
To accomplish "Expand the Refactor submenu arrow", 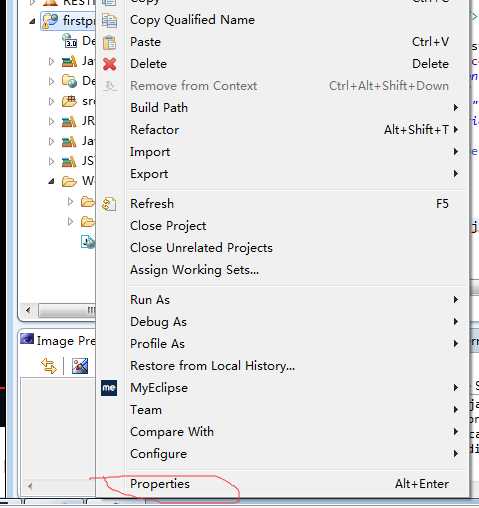I will coord(456,130).
